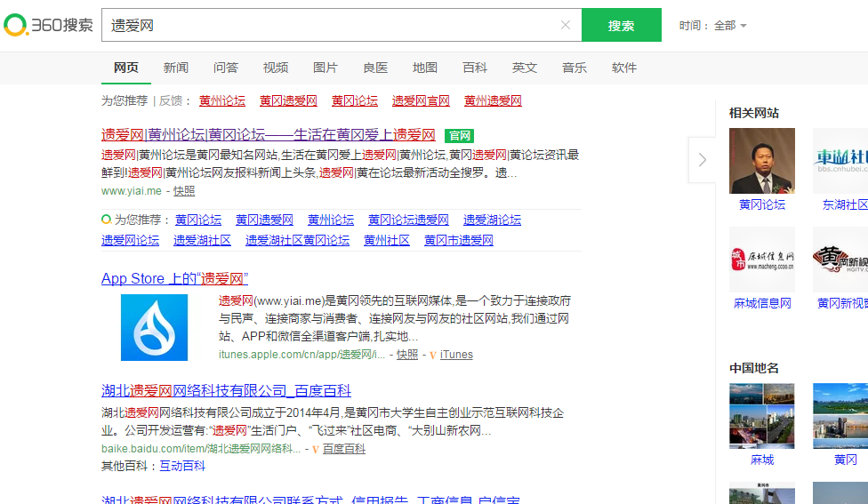Click blue recommendation 遗爱网论坛
The image size is (868, 504).
click(x=130, y=240)
